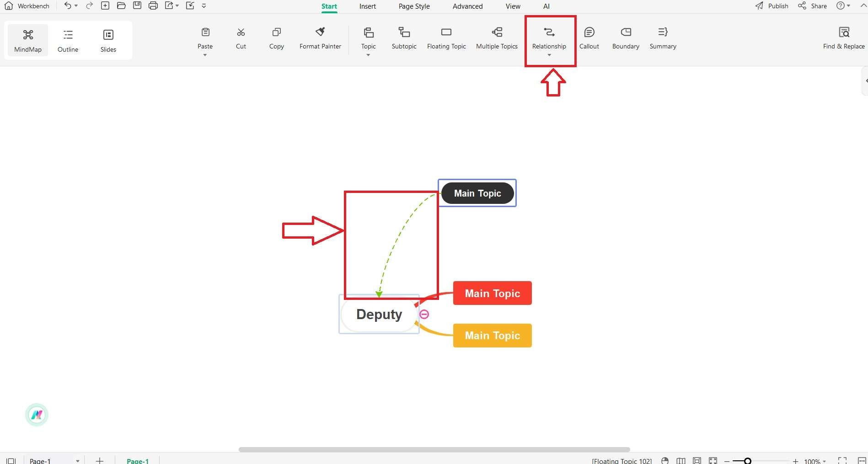Switch to Slides view mode
This screenshot has height=464, width=868.
(x=108, y=40)
